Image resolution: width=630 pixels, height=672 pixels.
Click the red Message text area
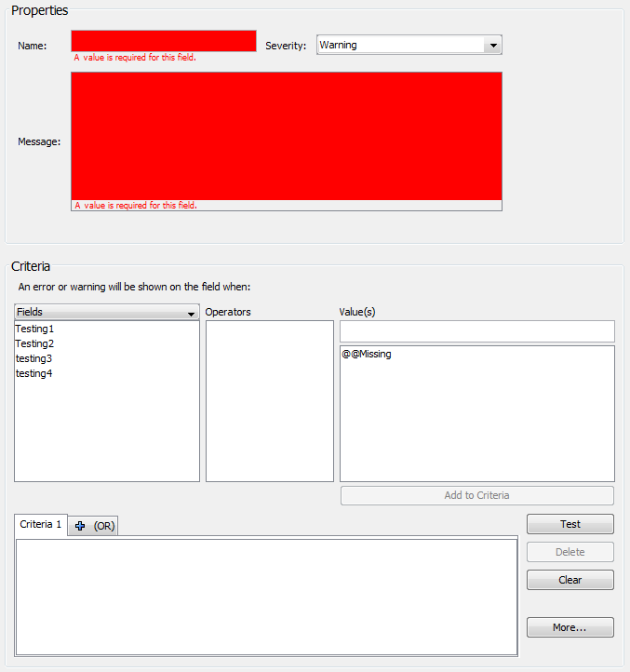287,136
